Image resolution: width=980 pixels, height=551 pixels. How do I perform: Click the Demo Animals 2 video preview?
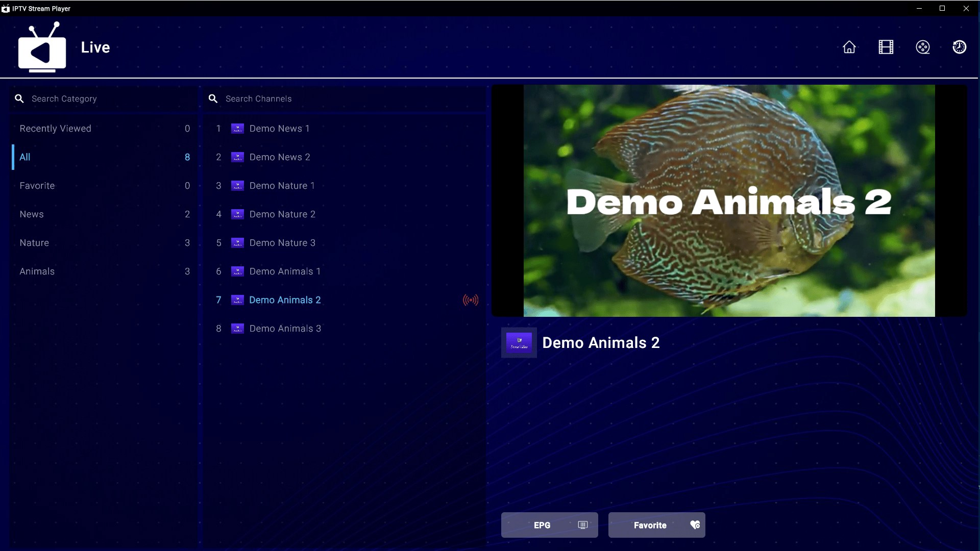pyautogui.click(x=729, y=201)
